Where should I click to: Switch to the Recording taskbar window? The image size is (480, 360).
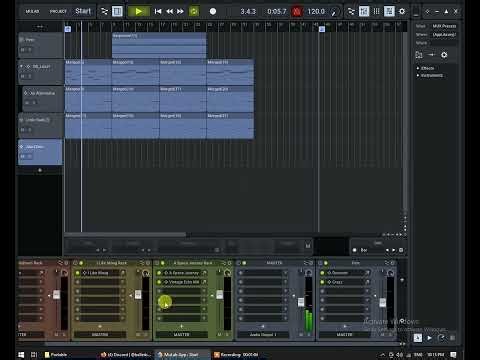coord(237,355)
